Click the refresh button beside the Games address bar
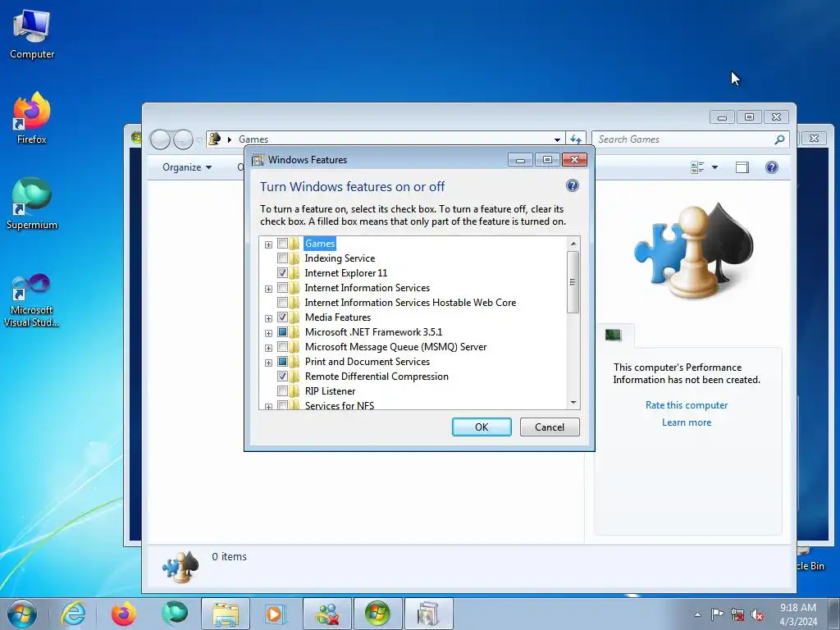This screenshot has width=840, height=630. 576,139
